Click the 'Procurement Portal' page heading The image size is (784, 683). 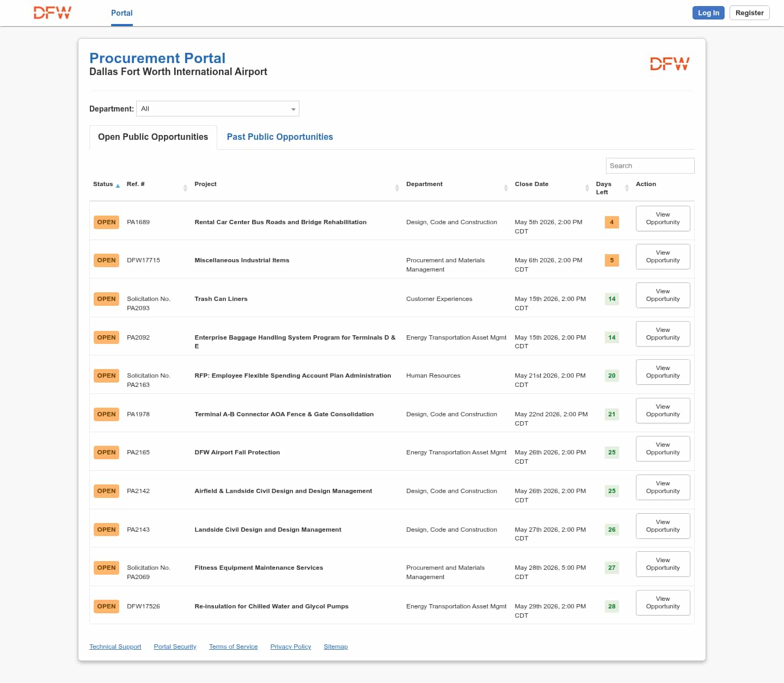click(157, 58)
